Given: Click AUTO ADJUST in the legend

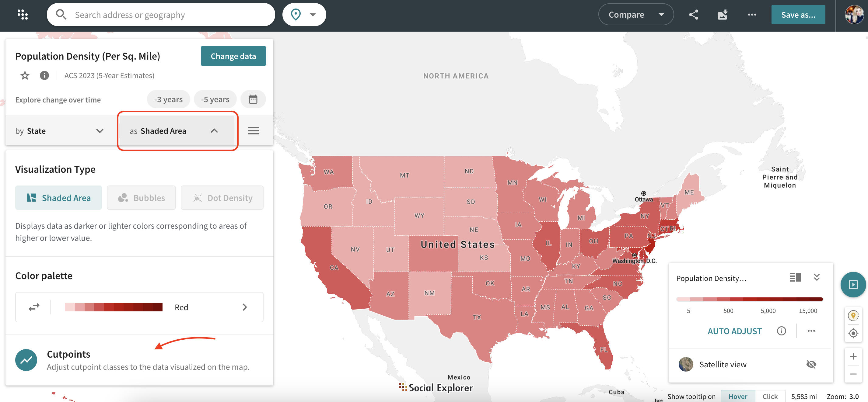Looking at the screenshot, I should click(735, 331).
